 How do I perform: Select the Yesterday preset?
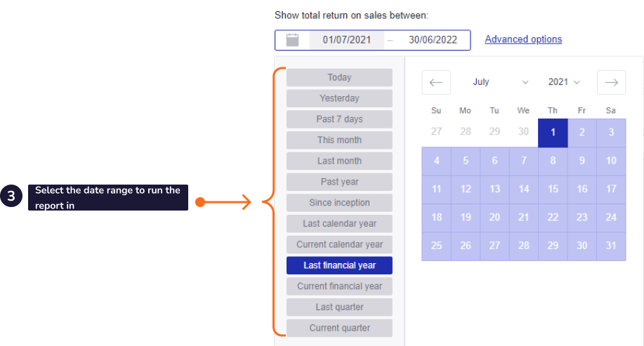click(x=339, y=98)
